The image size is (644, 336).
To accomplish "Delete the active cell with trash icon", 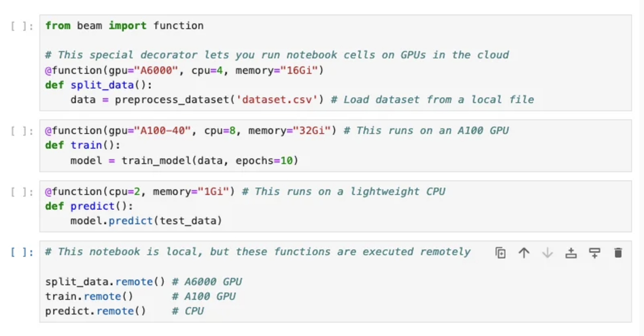I will [618, 253].
